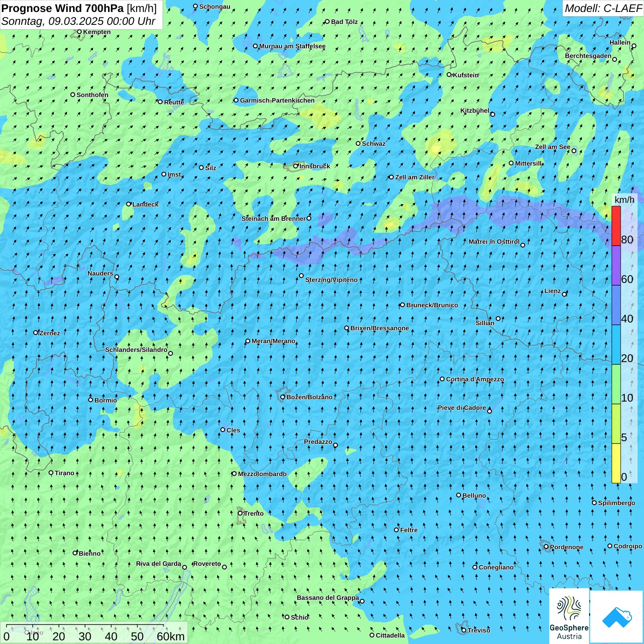Click the Trento city label
This screenshot has height=644, width=644.
253,513
